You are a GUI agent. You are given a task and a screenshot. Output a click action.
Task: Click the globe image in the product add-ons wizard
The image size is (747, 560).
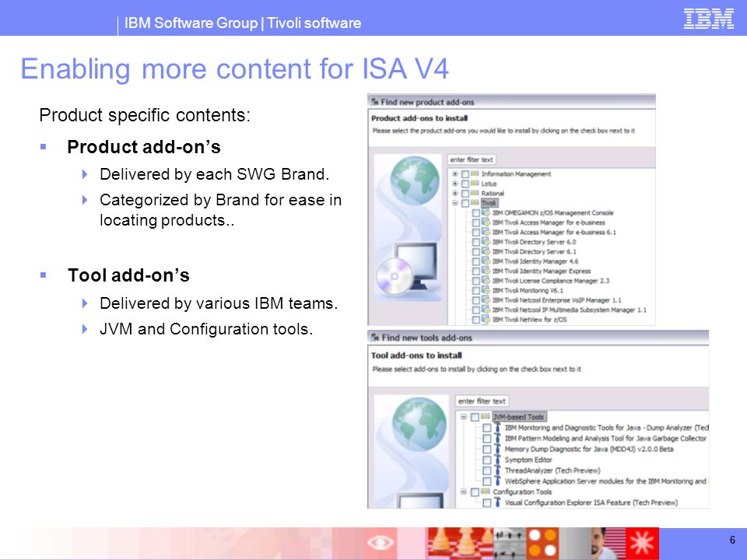pyautogui.click(x=415, y=181)
